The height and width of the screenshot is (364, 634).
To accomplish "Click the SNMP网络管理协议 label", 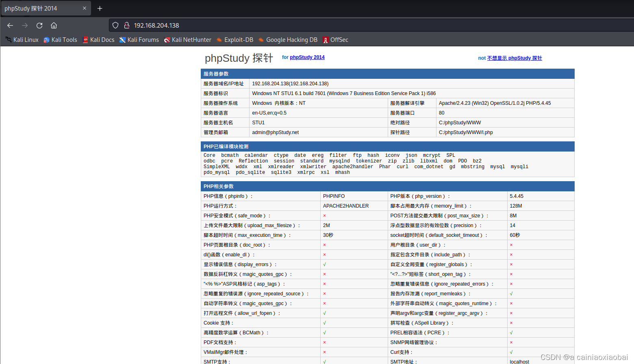I will click(x=414, y=342).
